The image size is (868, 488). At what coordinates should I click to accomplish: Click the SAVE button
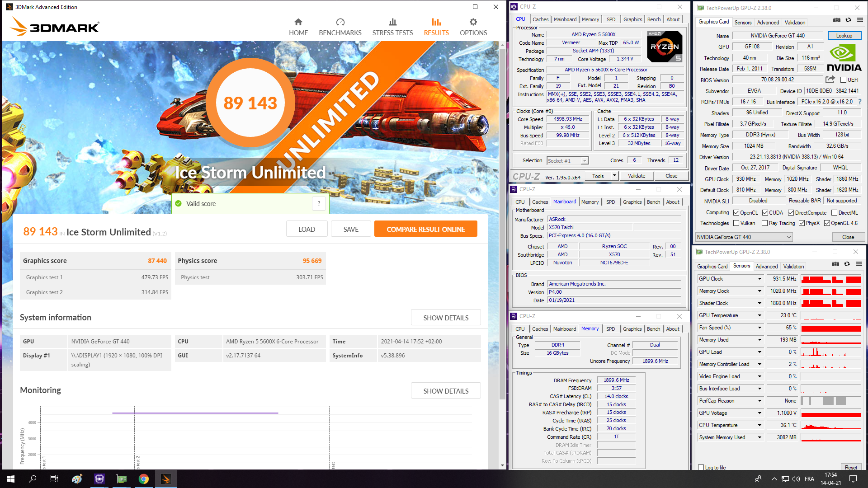[351, 229]
